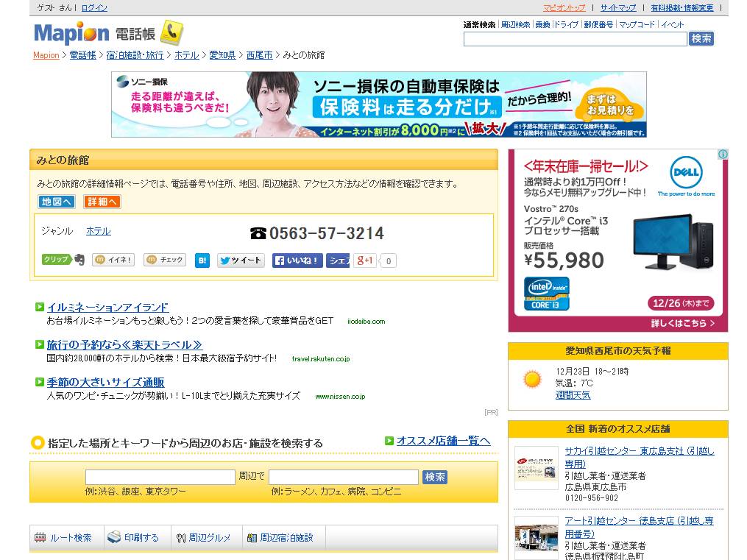Click the sunny weather icon

[532, 379]
